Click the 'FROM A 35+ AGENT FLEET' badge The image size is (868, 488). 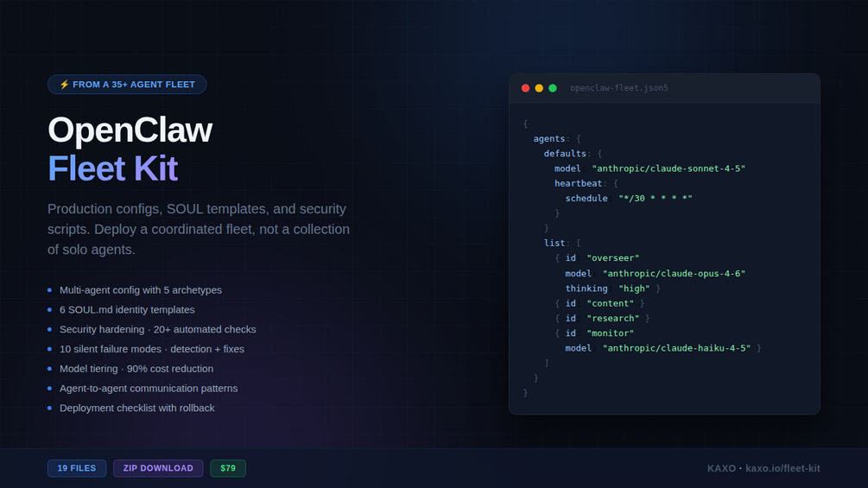click(127, 85)
